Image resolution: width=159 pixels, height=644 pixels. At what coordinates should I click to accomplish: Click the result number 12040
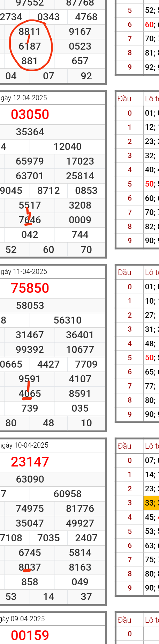[x=68, y=147]
